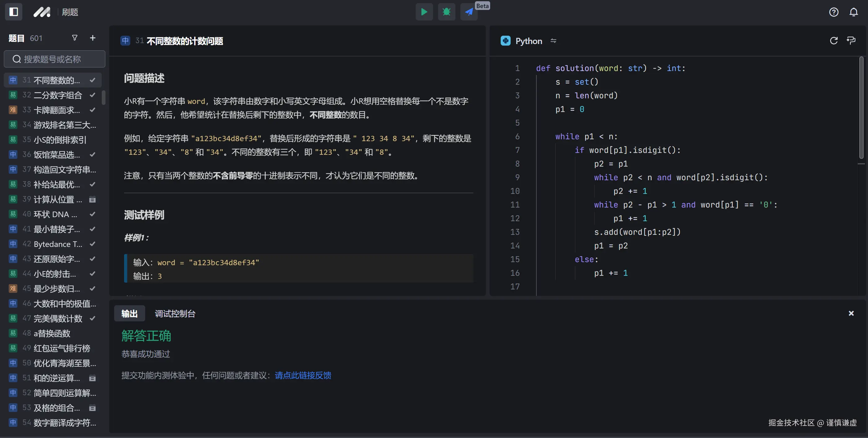Click the reset code refresh icon
This screenshot has height=438, width=868.
click(834, 41)
